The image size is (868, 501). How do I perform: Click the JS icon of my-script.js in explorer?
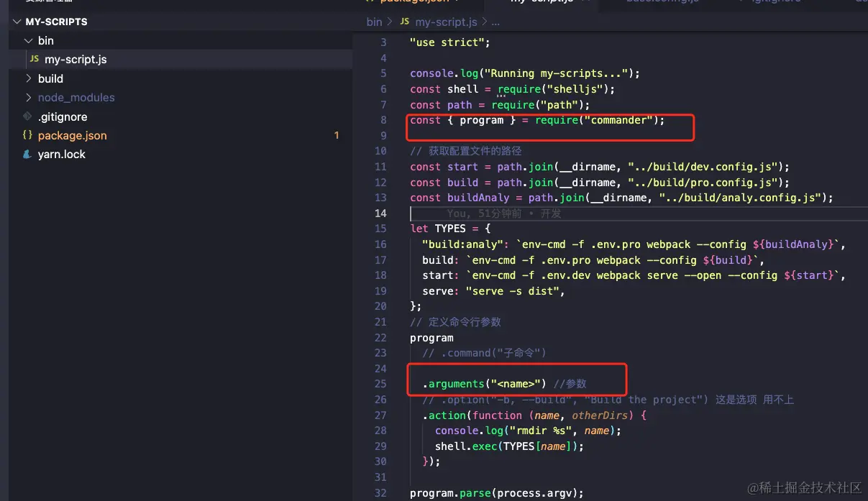point(35,59)
